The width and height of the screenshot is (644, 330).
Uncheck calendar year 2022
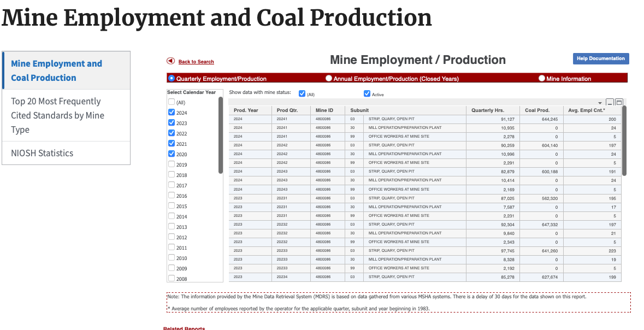pyautogui.click(x=172, y=133)
